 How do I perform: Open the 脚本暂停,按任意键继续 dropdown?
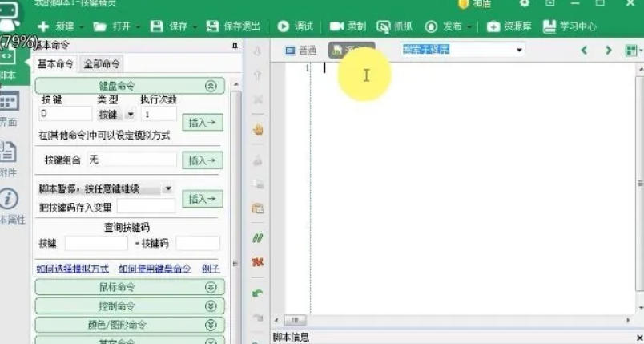coord(167,189)
